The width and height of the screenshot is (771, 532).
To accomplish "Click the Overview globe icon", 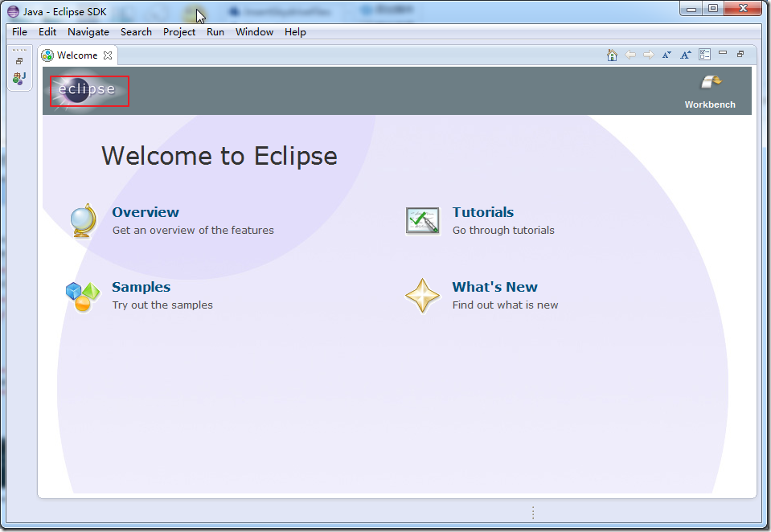I will click(x=83, y=221).
